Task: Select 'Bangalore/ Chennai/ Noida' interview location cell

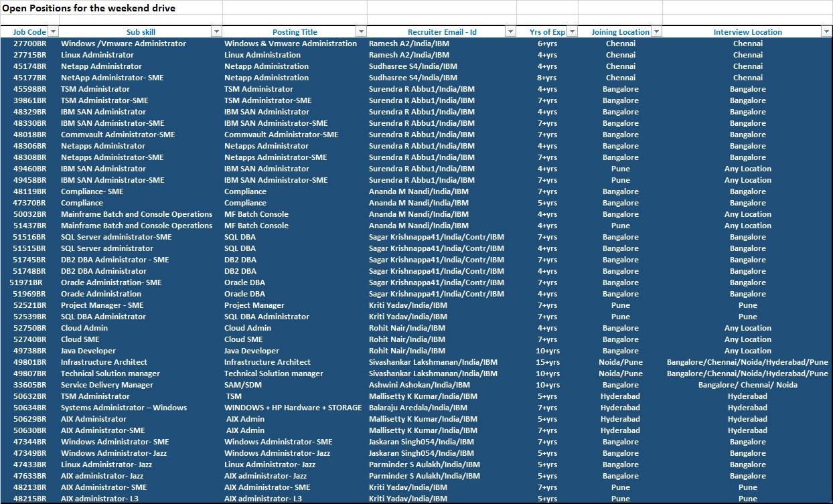Action: click(747, 385)
